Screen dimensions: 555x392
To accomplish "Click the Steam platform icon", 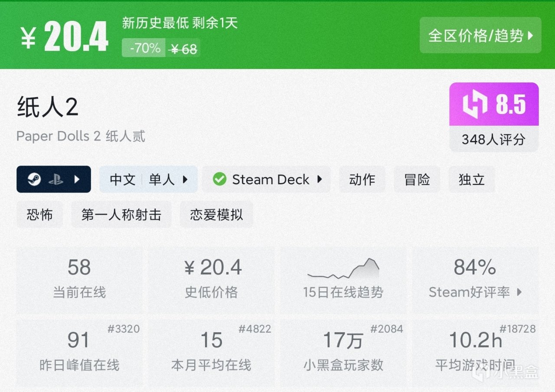I will (x=34, y=179).
